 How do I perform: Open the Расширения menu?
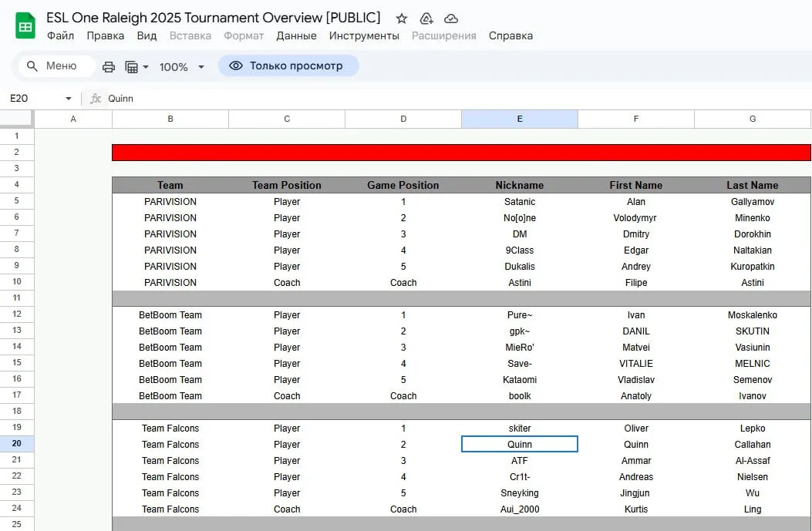pyautogui.click(x=444, y=35)
